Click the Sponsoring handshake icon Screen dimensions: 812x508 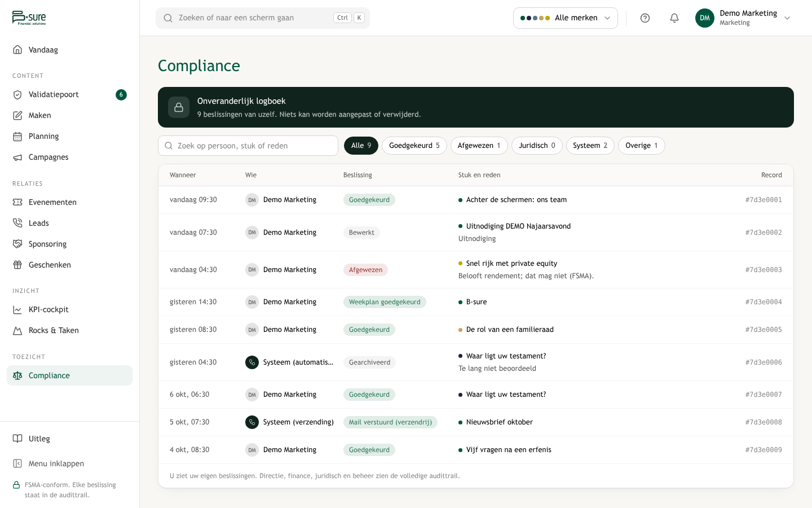(17, 244)
